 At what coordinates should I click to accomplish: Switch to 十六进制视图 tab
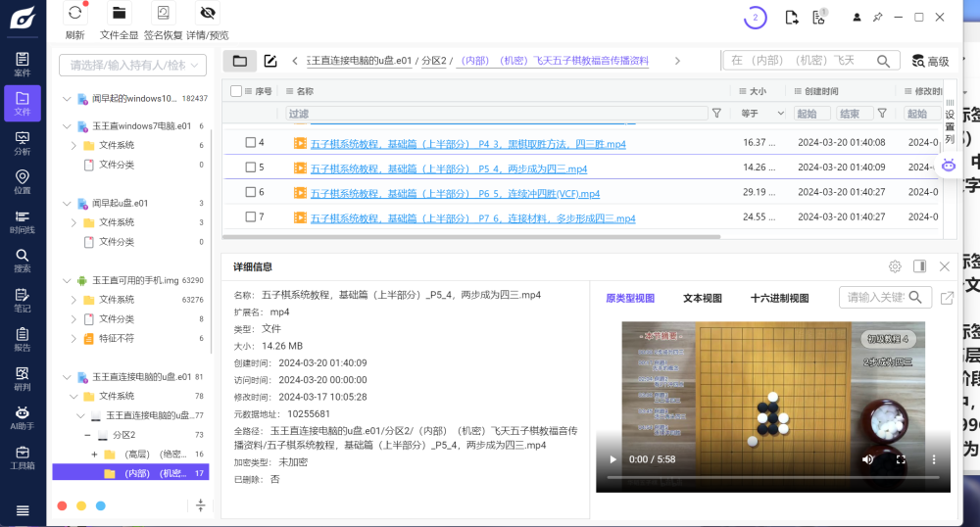(779, 299)
